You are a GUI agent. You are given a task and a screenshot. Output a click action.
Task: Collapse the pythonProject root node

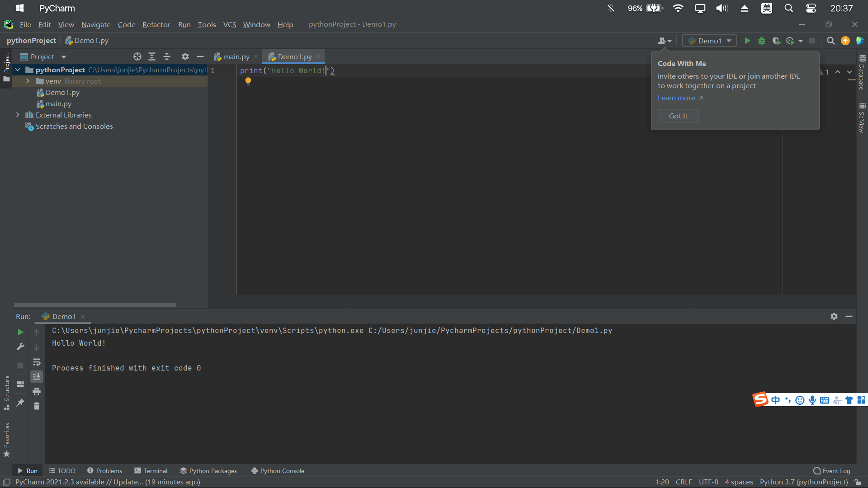pos(18,70)
